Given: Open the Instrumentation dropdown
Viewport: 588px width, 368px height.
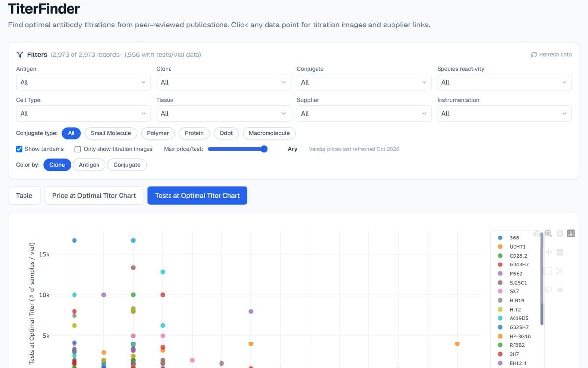Looking at the screenshot, I should [x=504, y=113].
